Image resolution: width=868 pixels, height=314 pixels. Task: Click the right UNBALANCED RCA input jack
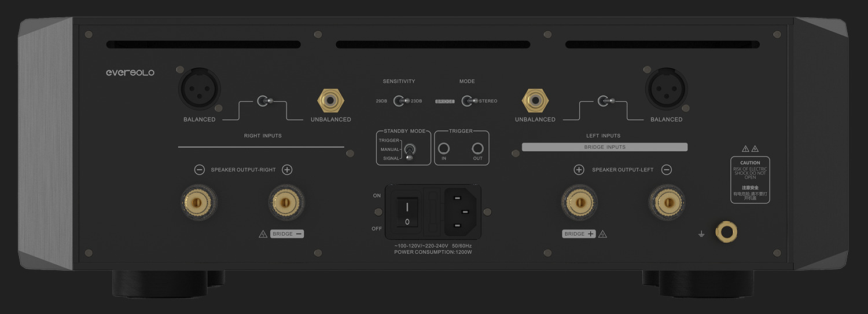tap(330, 101)
